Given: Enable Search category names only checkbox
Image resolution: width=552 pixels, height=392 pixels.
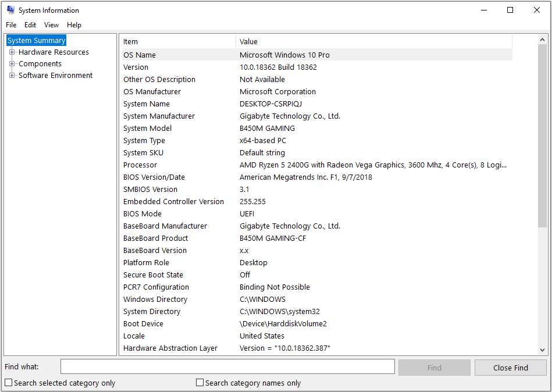Looking at the screenshot, I should tap(200, 383).
